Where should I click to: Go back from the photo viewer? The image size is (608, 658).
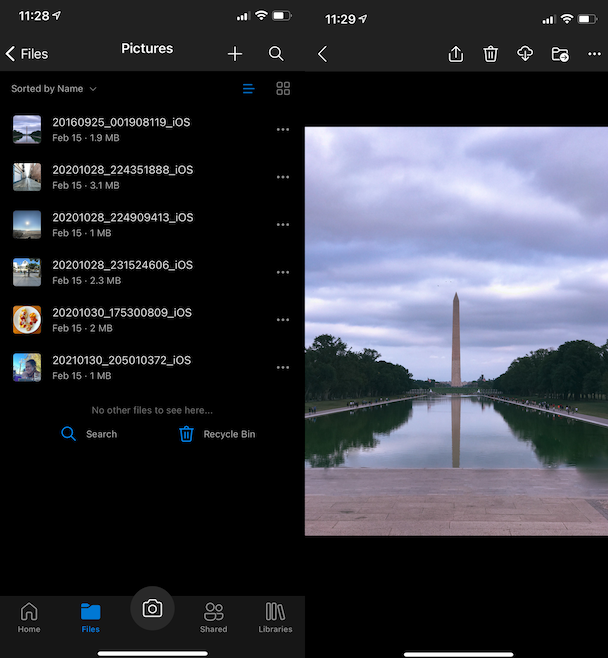322,54
